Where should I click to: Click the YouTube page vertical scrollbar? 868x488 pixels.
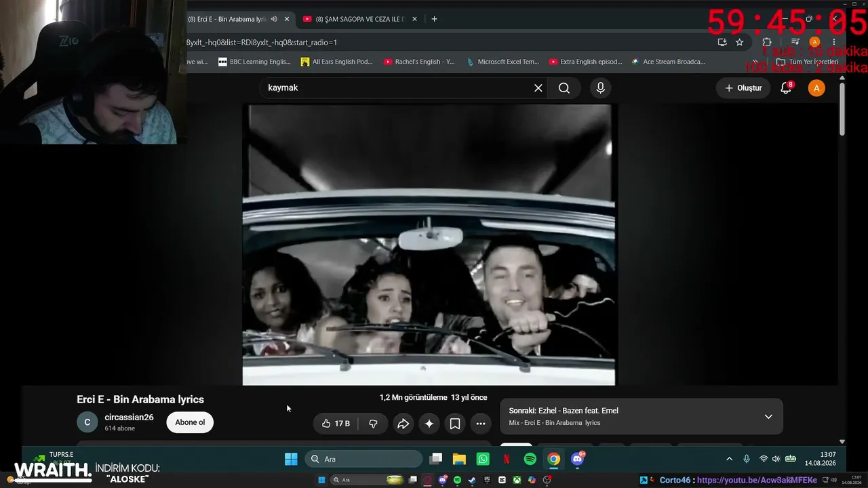842,110
